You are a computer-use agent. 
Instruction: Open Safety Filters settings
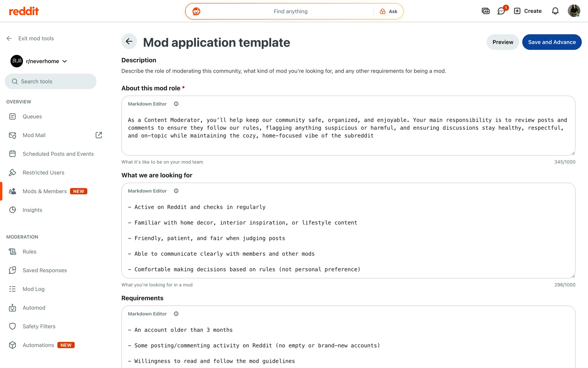(x=39, y=326)
